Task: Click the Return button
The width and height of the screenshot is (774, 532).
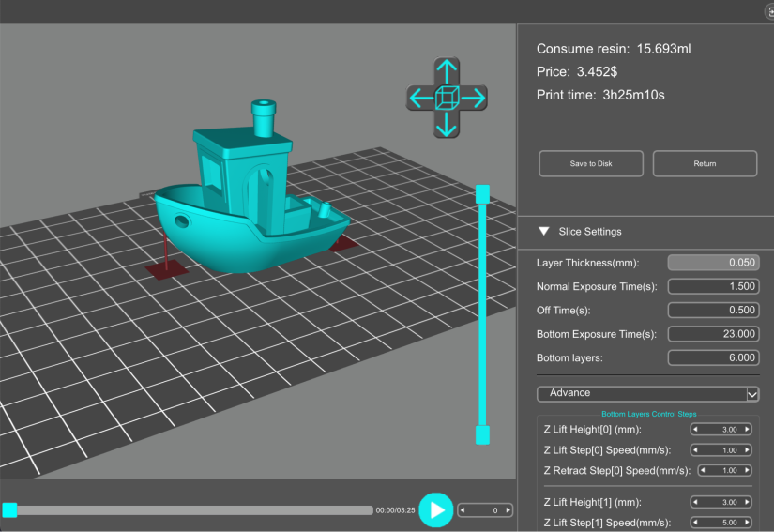Action: [705, 163]
